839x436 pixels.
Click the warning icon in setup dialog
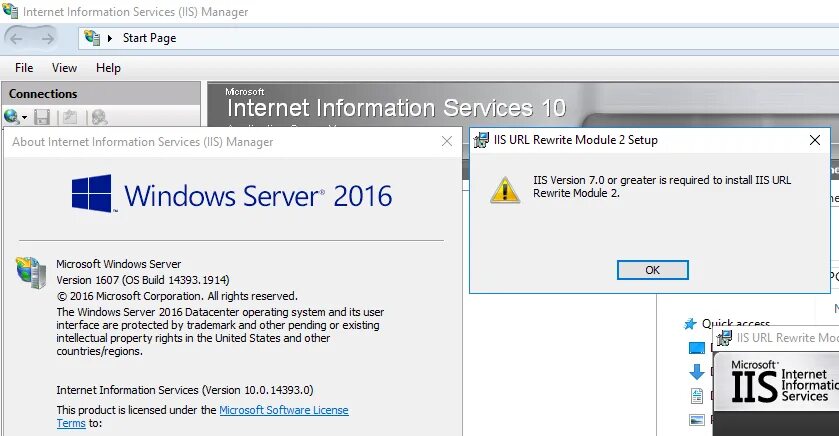[505, 190]
